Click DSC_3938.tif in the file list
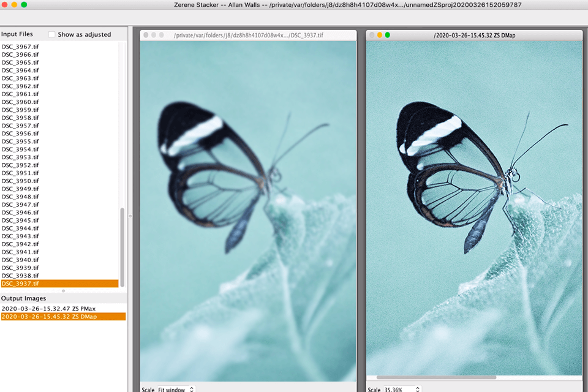This screenshot has width=588, height=392. coord(21,276)
